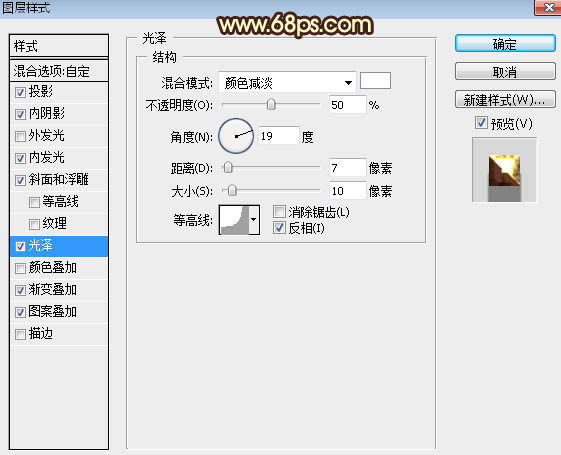This screenshot has height=455, width=561.
Task: Select the 图案叠加 list entry label
Action: click(53, 312)
